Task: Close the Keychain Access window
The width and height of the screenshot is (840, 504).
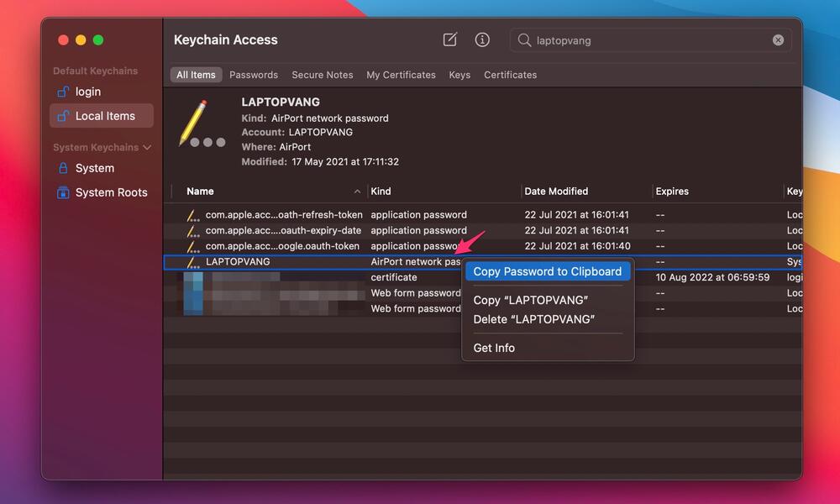Action: 63,40
